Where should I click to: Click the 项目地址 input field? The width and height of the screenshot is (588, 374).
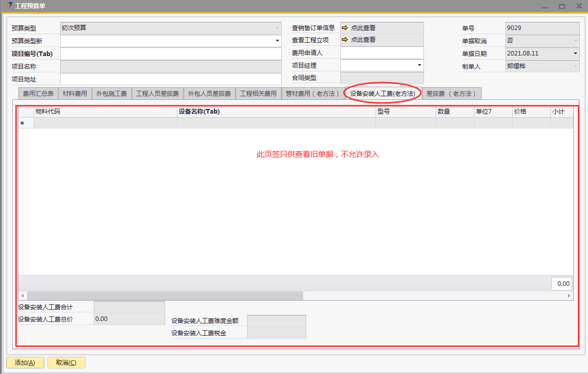(x=171, y=79)
